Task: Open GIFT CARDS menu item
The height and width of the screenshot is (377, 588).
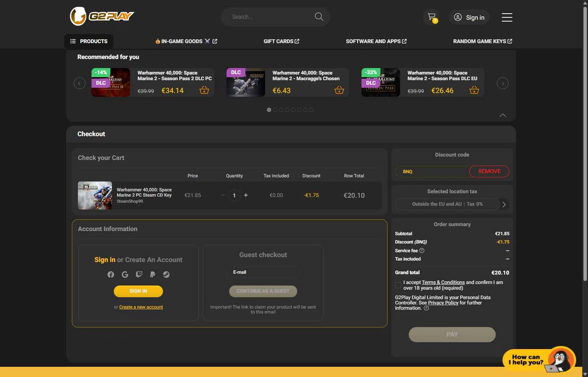Action: click(x=281, y=41)
